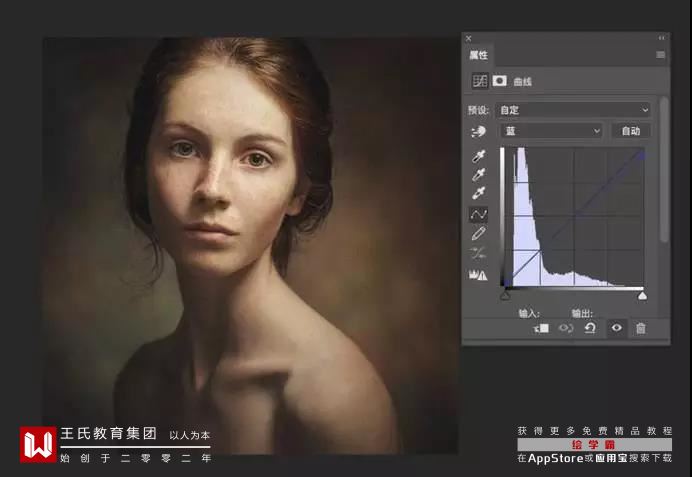
Task: Click the layer mask icon beside 曲线
Action: tap(500, 81)
